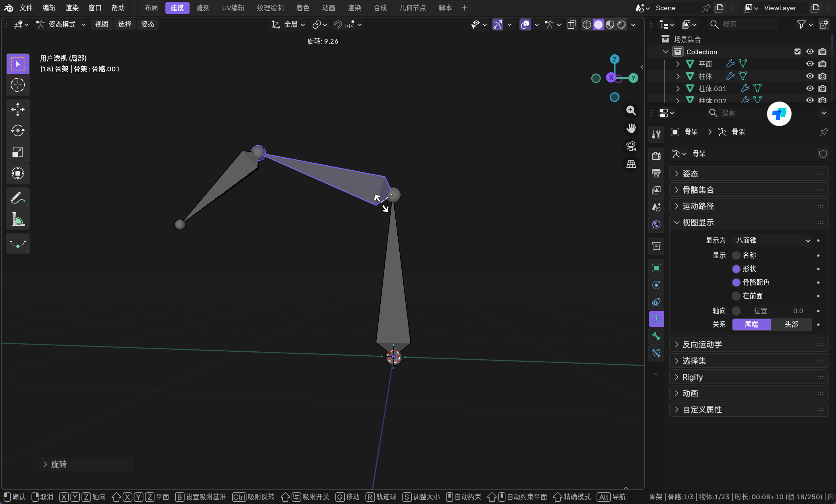Select the Rotate tool in left toolbar
The height and width of the screenshot is (504, 836).
point(17,130)
